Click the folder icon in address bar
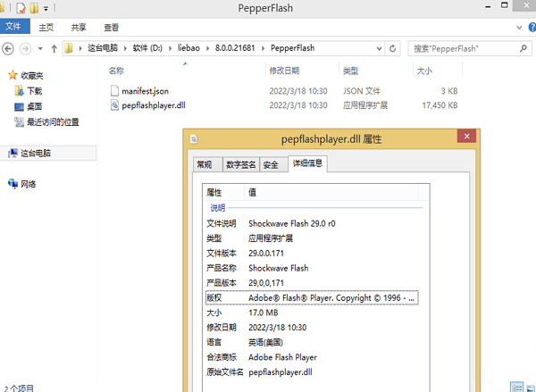Screen dimensions: 536x392 69,48
